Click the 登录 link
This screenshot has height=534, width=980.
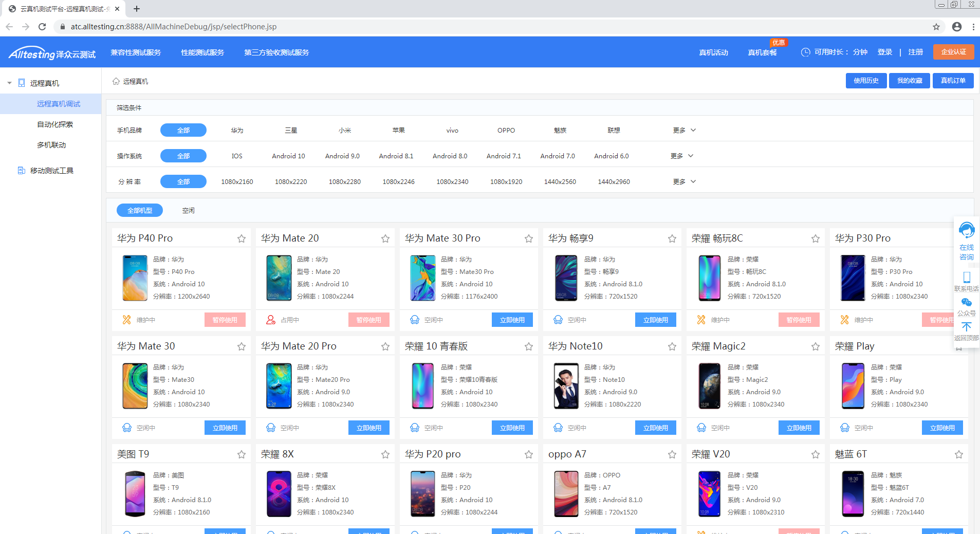click(x=885, y=52)
